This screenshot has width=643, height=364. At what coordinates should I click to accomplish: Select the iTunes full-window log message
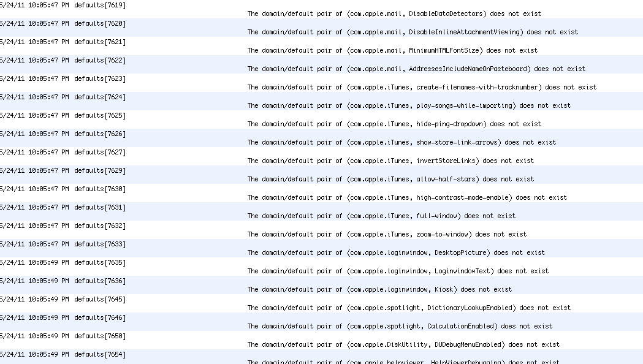coord(381,216)
